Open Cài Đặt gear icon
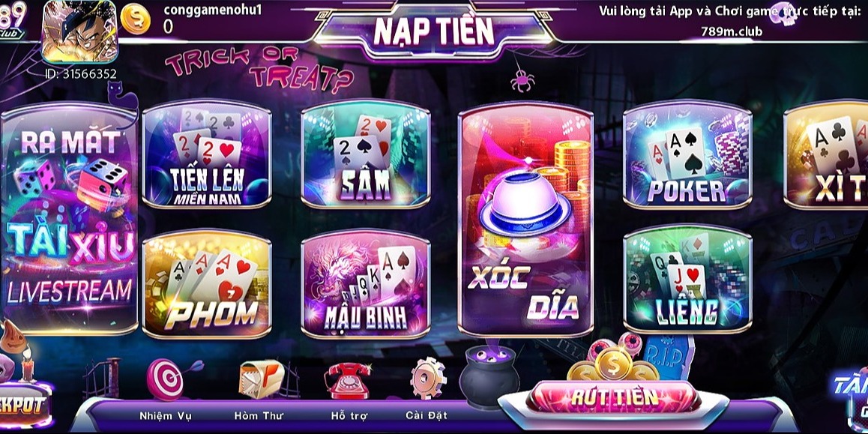Image resolution: width=868 pixels, height=434 pixels. (x=428, y=378)
